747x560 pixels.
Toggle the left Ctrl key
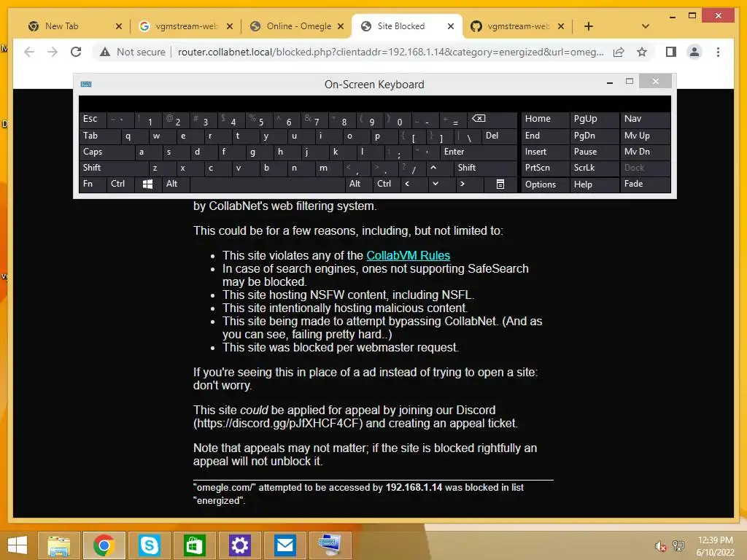click(120, 184)
